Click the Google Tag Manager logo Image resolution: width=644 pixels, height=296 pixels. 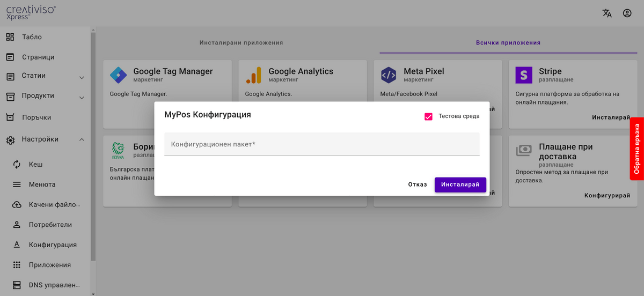pos(118,75)
